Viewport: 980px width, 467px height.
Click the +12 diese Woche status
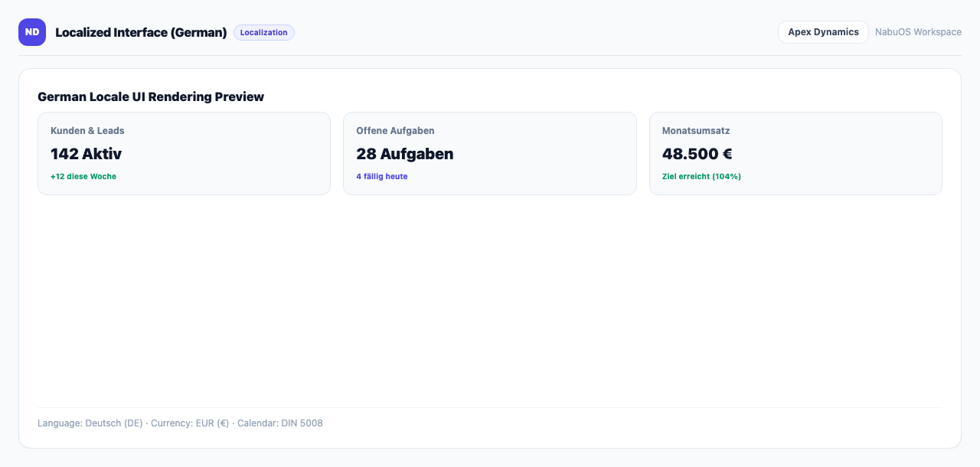tap(83, 176)
